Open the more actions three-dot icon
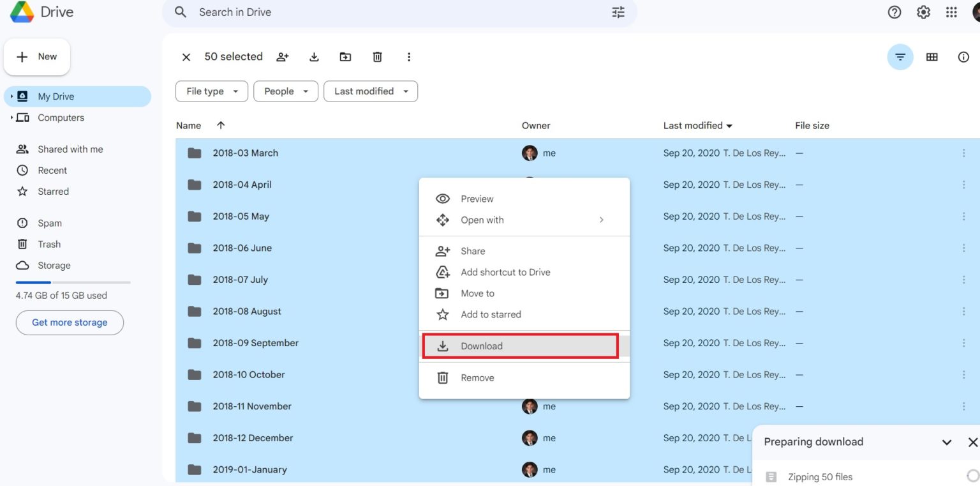The height and width of the screenshot is (486, 980). click(409, 57)
